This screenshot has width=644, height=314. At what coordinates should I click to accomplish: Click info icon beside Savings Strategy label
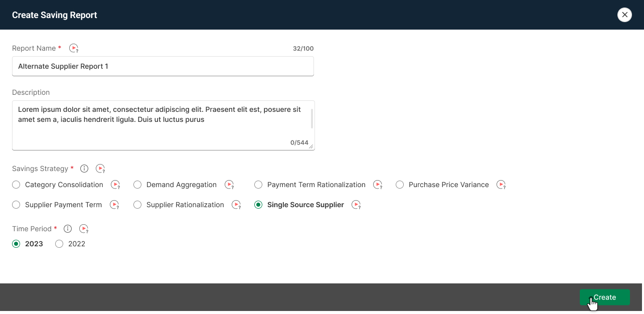pyautogui.click(x=84, y=169)
